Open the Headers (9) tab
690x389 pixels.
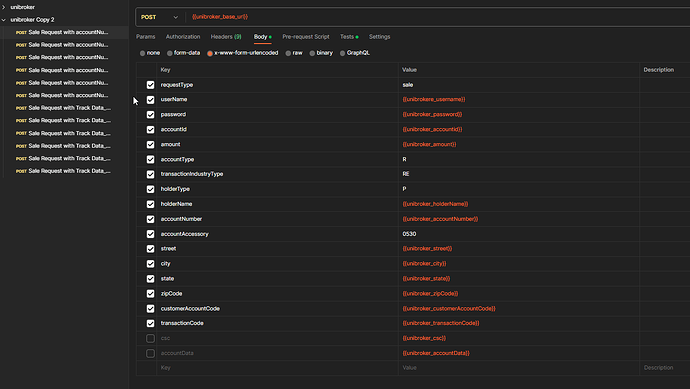(226, 37)
